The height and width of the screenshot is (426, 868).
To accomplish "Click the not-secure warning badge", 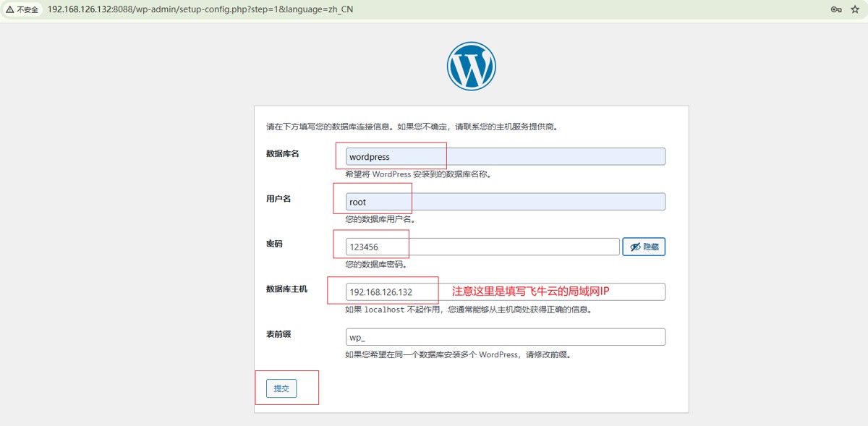I will (x=22, y=10).
